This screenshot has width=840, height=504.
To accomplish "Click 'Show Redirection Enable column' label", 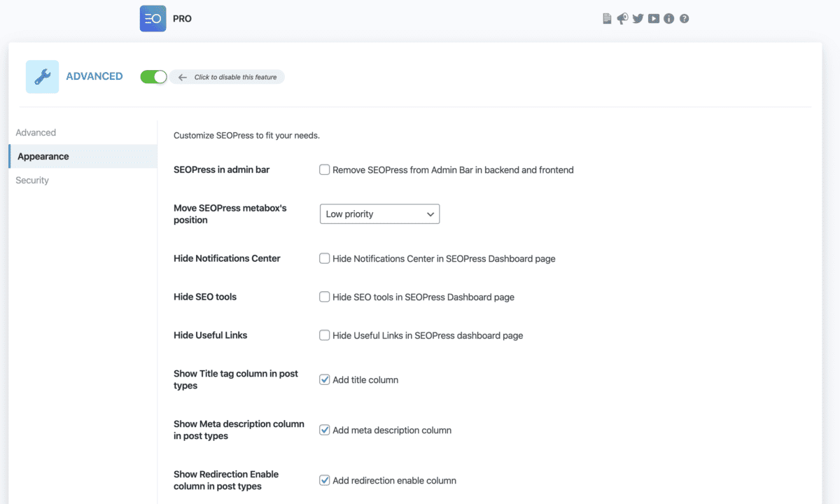I will coord(226,480).
